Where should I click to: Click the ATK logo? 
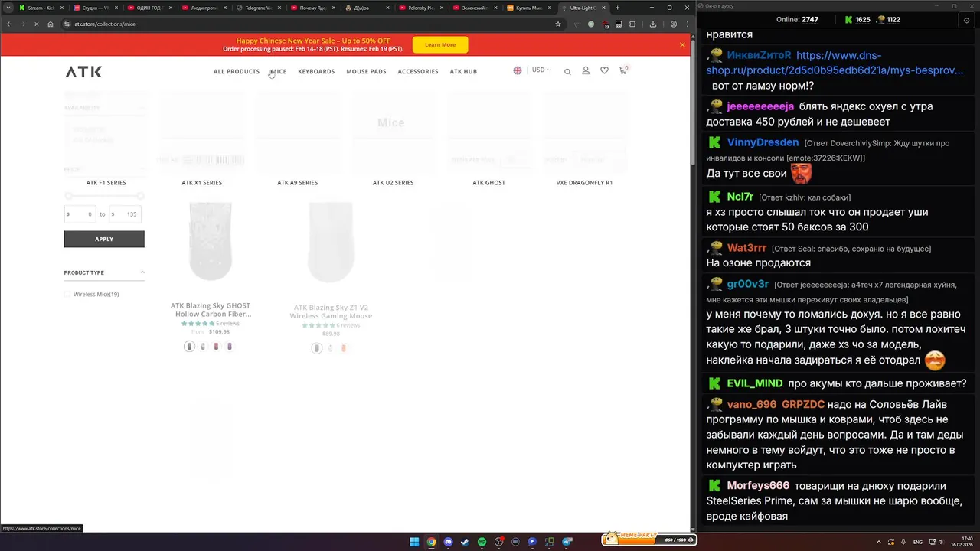(83, 71)
